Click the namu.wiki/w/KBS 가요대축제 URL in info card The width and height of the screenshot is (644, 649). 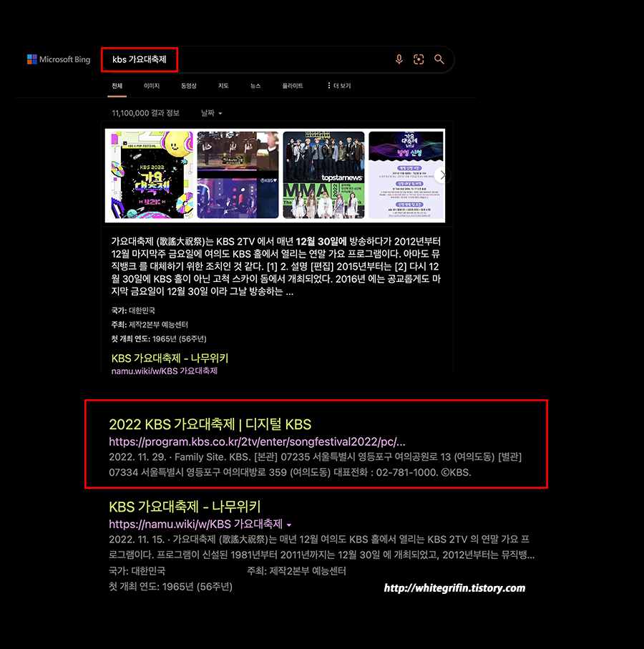tap(165, 371)
